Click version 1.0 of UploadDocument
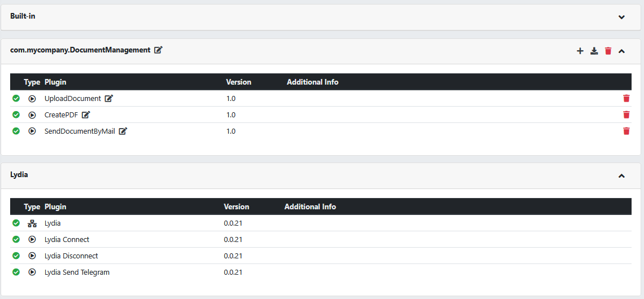The image size is (644, 299). [231, 98]
